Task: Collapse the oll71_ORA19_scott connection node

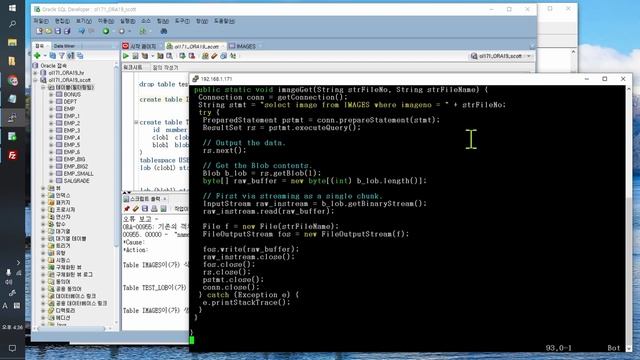Action: 36,80
